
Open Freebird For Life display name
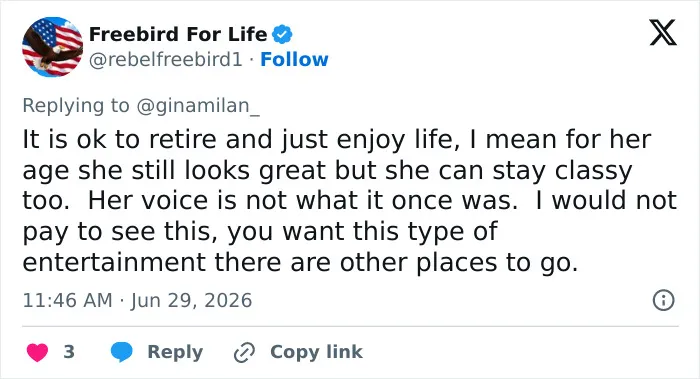pyautogui.click(x=178, y=34)
